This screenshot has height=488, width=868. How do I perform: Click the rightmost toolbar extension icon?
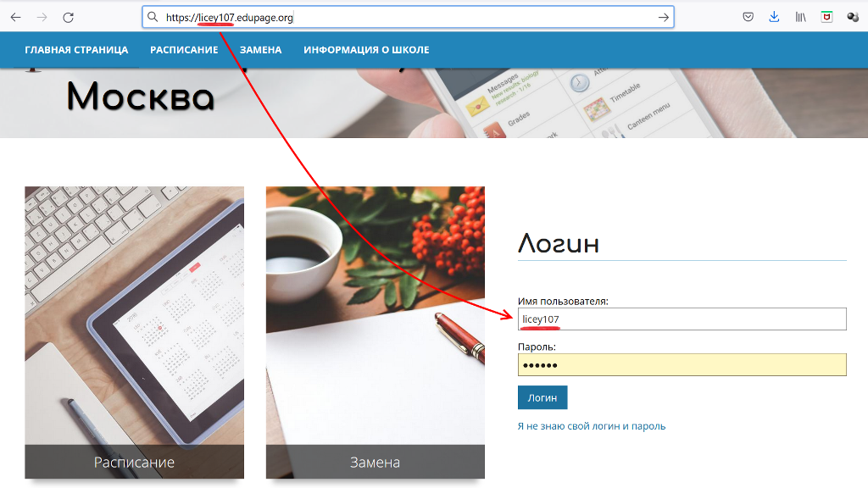pos(853,17)
